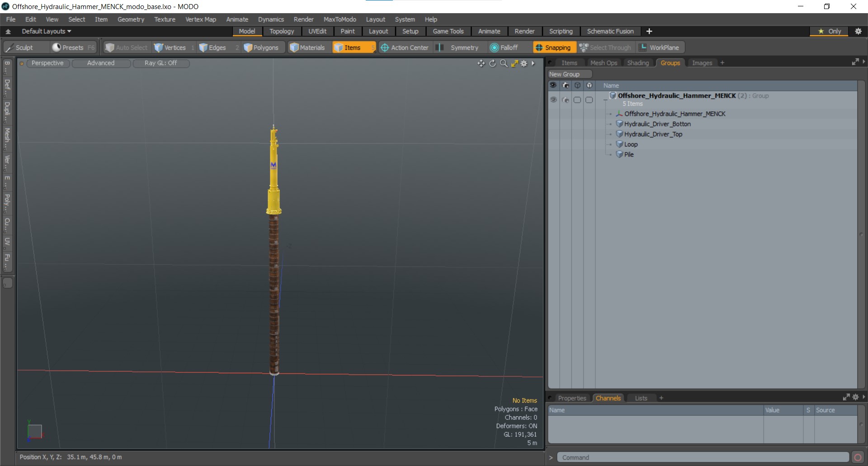Click the New Group button
This screenshot has width=868, height=466.
pyautogui.click(x=570, y=74)
